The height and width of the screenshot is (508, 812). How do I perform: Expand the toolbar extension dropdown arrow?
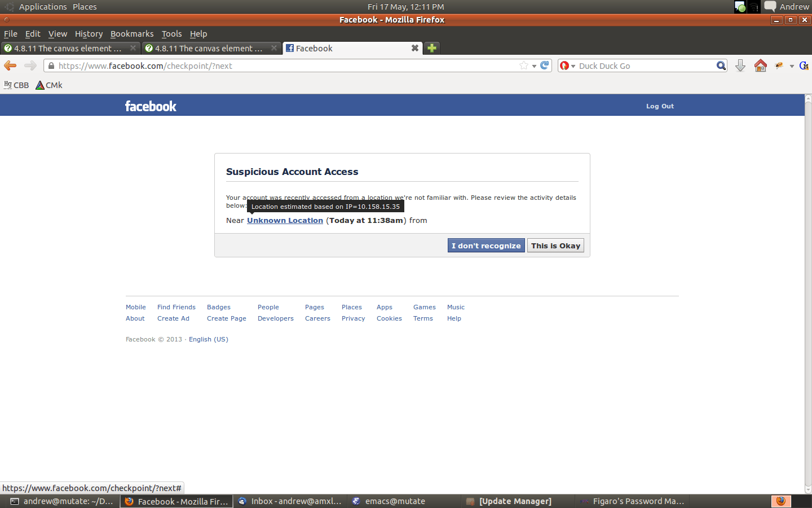point(792,66)
